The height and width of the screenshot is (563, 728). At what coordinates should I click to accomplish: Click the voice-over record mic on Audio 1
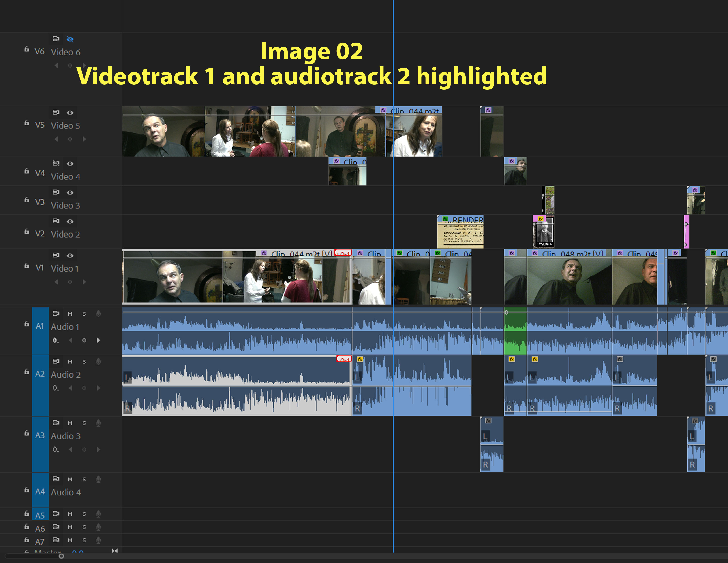[98, 314]
